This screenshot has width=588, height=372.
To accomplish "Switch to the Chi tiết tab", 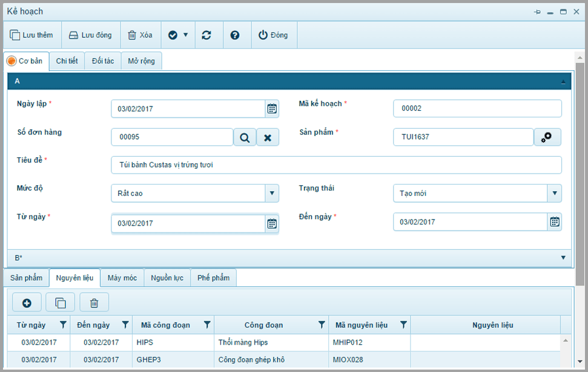I will coord(67,61).
